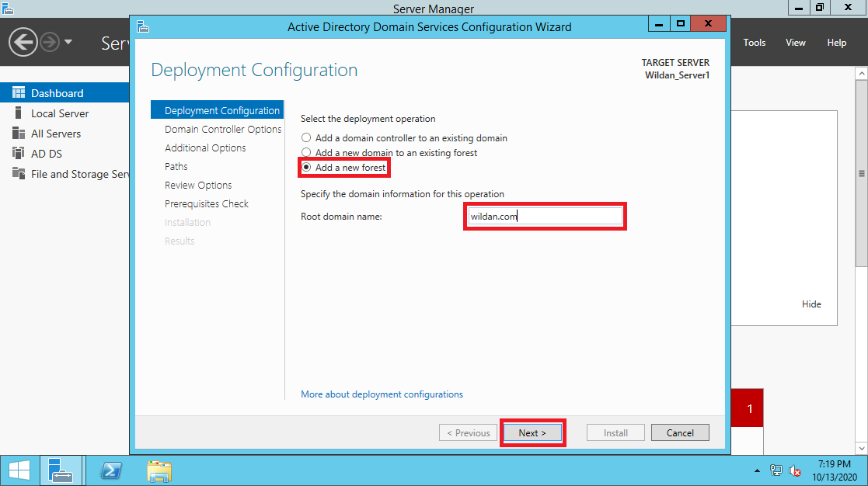This screenshot has width=868, height=486.
Task: Click the AD DS icon
Action: pos(19,153)
